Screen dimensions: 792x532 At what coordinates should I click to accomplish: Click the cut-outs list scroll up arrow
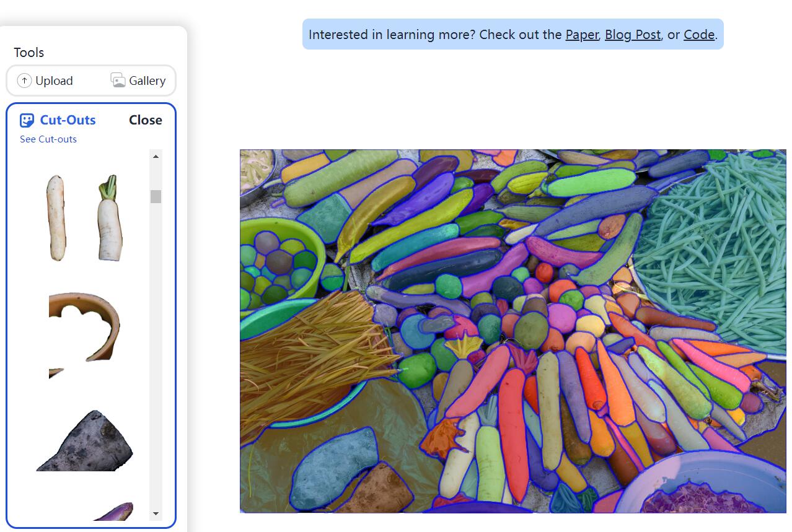(x=156, y=156)
